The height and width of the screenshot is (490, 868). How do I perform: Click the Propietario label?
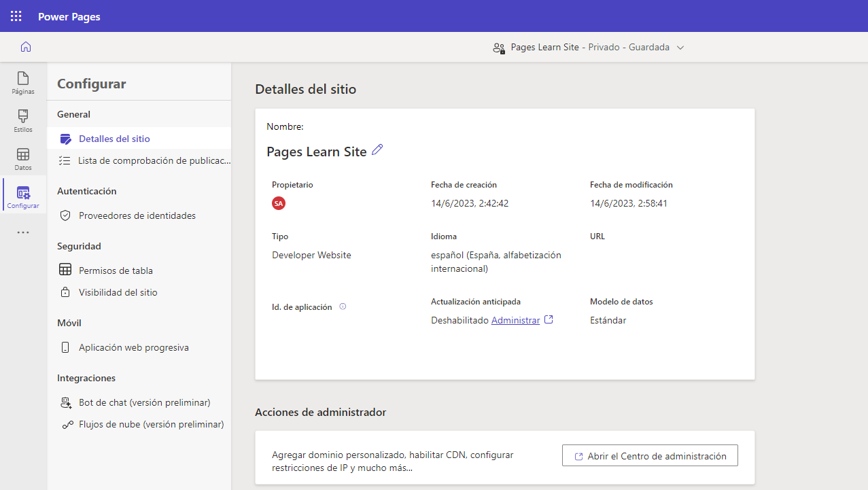[x=293, y=185]
